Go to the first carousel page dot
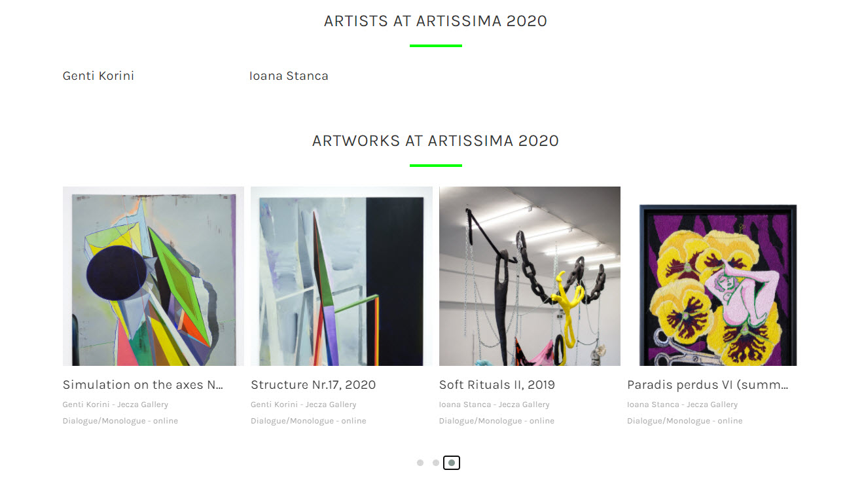Viewport: 864px width, 504px height. point(420,463)
